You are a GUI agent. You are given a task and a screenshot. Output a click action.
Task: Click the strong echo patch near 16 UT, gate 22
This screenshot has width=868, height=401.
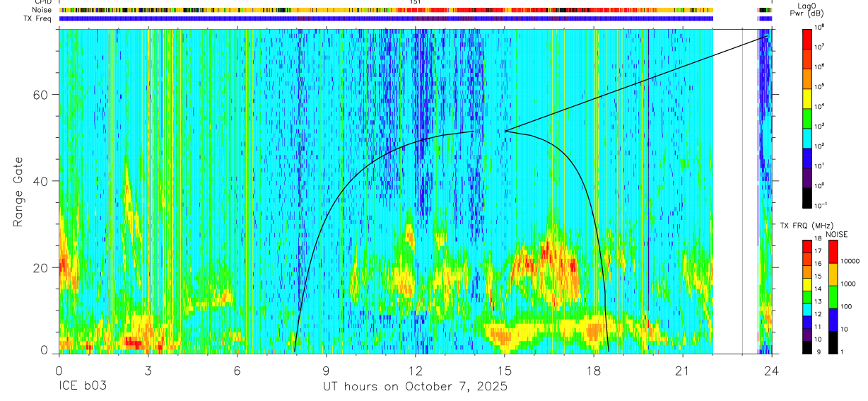545,260
